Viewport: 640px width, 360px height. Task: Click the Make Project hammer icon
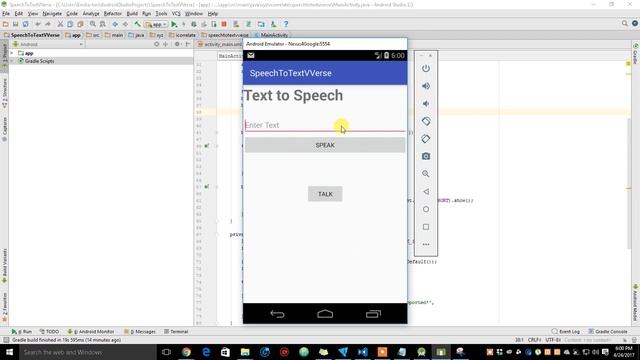138,24
